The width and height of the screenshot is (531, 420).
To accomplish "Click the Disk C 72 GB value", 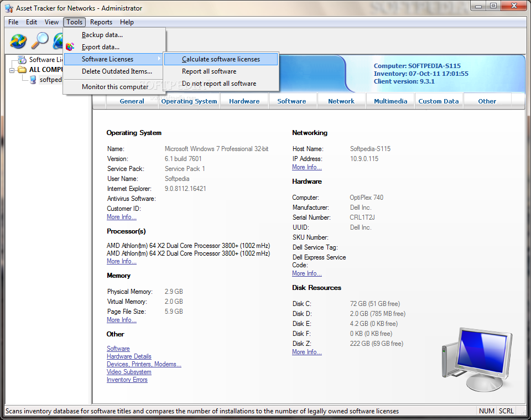I will click(375, 304).
